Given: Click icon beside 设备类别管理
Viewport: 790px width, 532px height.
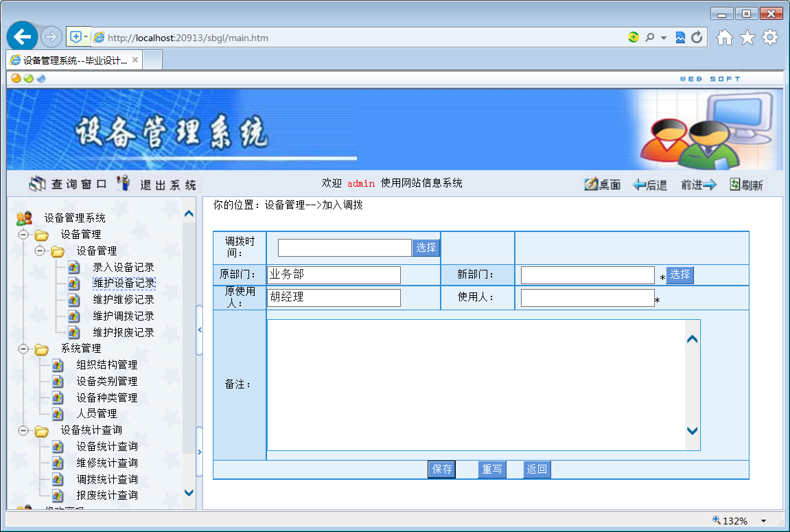Looking at the screenshot, I should pyautogui.click(x=58, y=382).
